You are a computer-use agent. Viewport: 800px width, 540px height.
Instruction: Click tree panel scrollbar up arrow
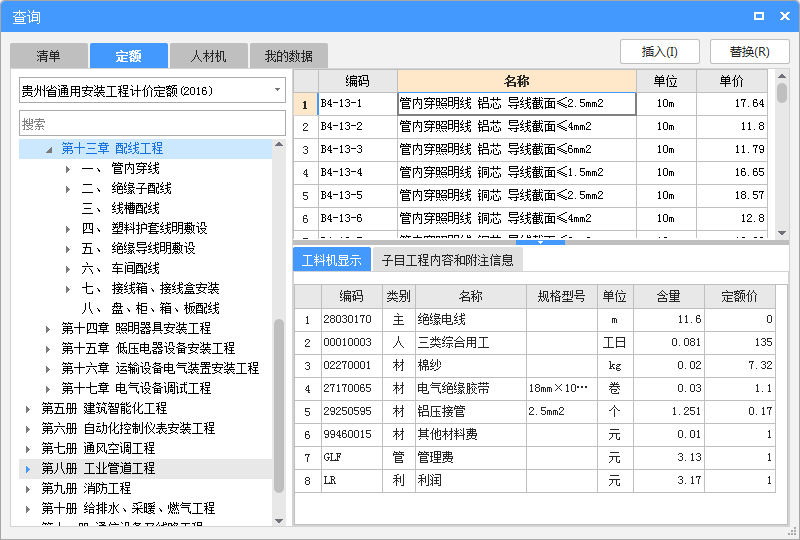tap(279, 144)
